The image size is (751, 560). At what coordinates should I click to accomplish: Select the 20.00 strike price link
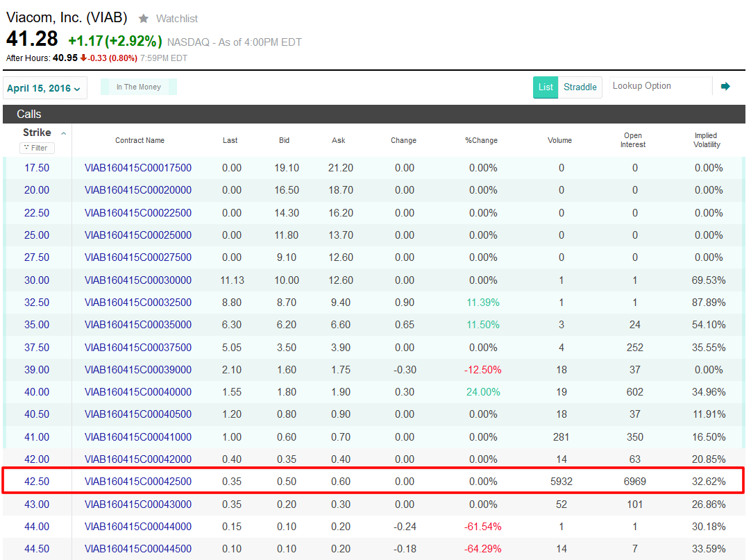37,190
